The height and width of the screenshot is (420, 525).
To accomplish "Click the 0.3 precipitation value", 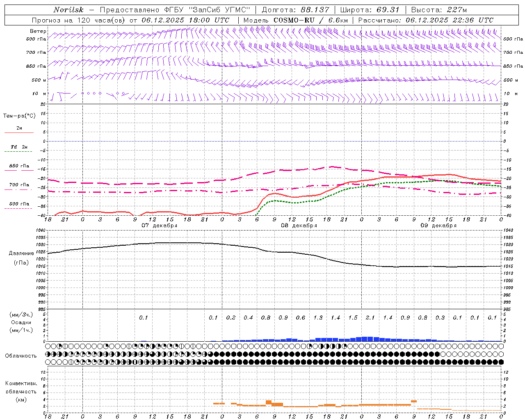I will (x=440, y=317).
